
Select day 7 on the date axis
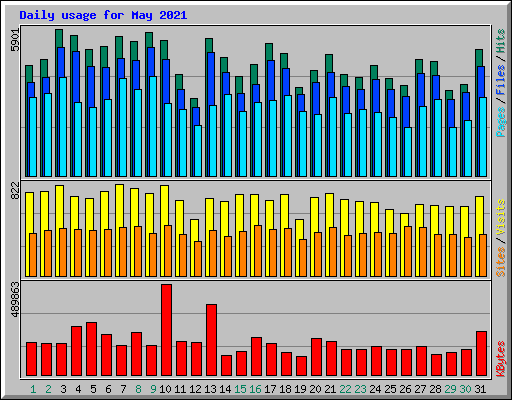123,389
